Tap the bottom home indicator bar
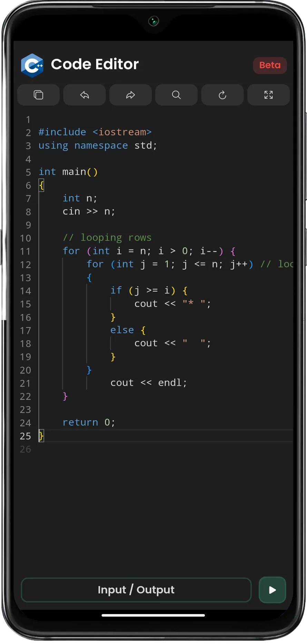Screen dimensions: 307x644 coord(153,615)
